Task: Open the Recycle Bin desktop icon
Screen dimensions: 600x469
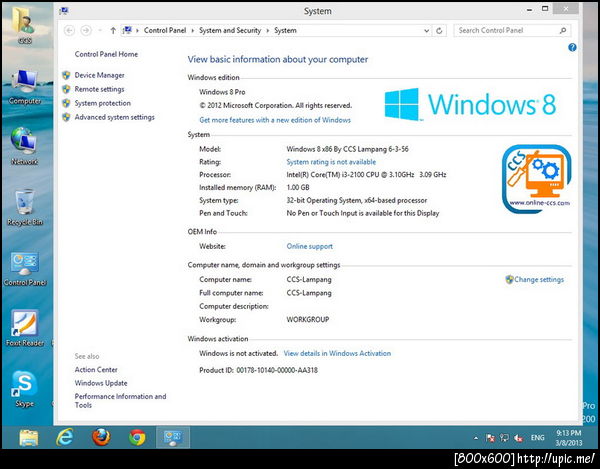Action: (x=24, y=207)
